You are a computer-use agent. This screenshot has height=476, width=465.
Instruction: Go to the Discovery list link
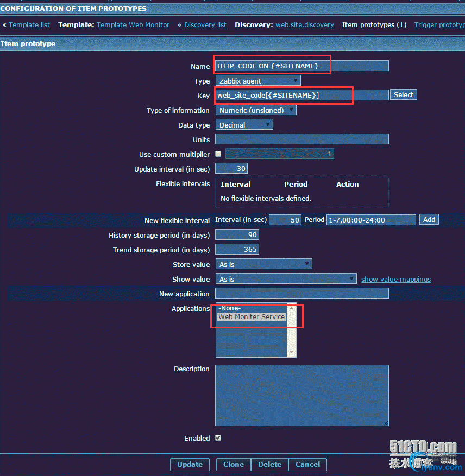pyautogui.click(x=205, y=25)
